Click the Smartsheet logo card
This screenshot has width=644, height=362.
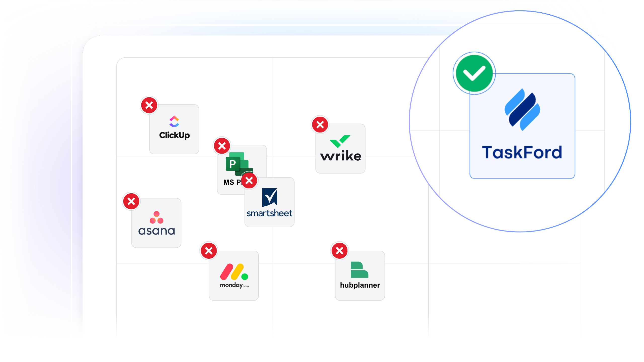(x=269, y=203)
